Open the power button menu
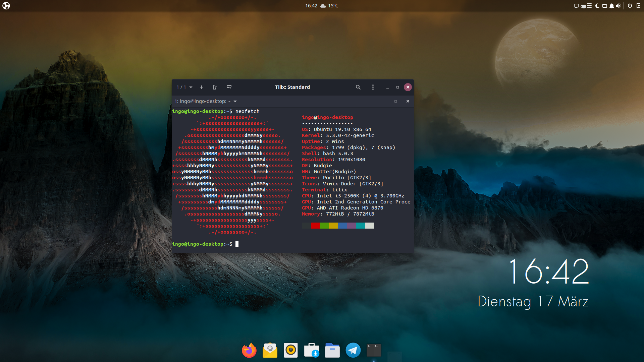The image size is (644, 362). click(630, 6)
